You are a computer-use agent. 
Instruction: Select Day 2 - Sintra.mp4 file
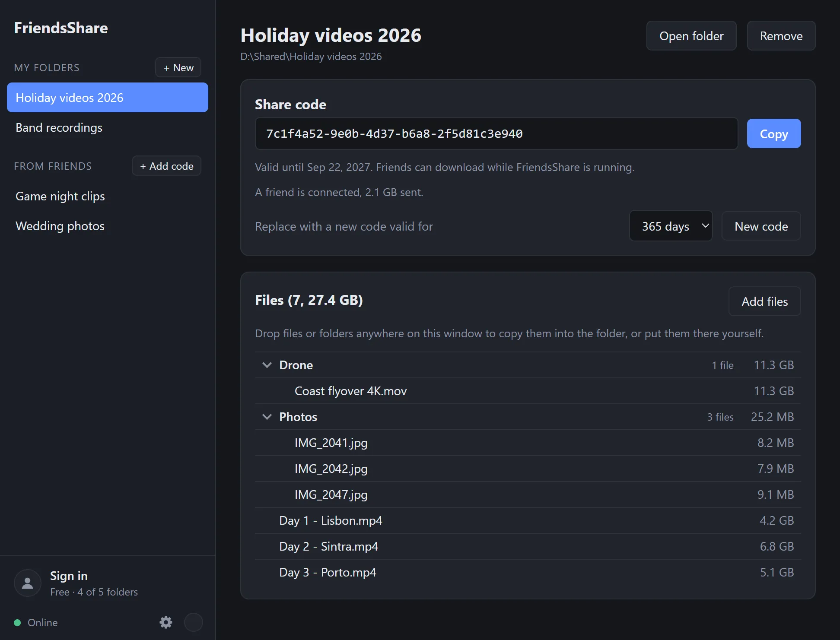[x=528, y=546]
